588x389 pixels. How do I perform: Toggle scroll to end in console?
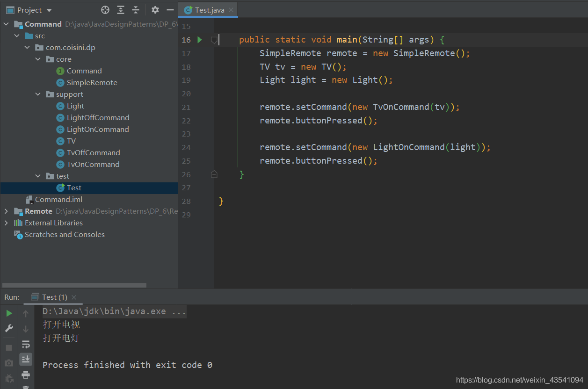pos(26,359)
